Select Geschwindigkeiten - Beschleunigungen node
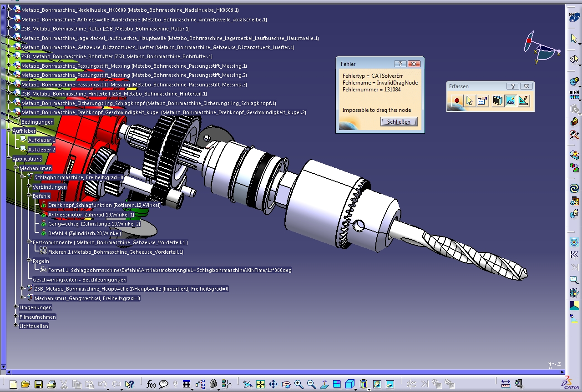 coord(80,280)
